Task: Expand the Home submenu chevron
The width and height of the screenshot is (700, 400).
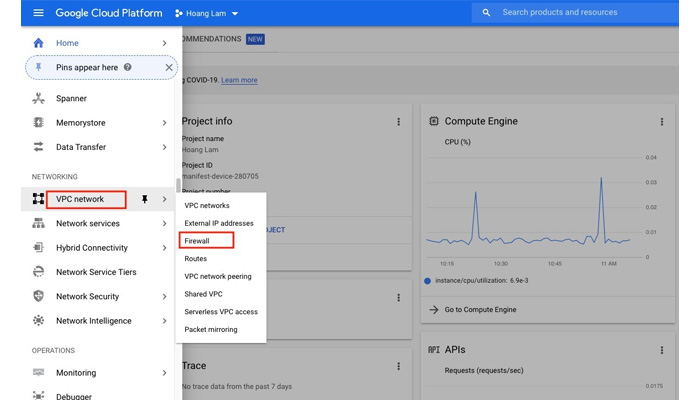Action: tap(164, 43)
